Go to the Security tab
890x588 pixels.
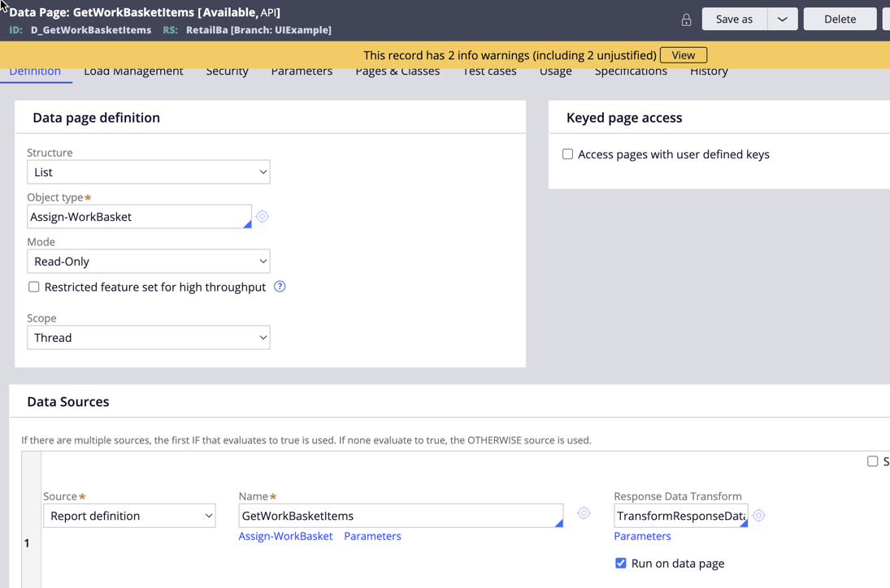point(227,72)
